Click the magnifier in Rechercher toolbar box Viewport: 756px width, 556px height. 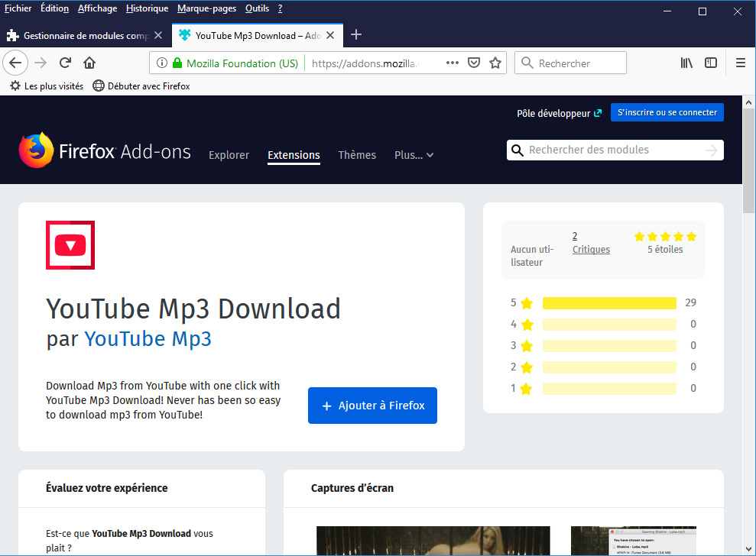tap(527, 63)
